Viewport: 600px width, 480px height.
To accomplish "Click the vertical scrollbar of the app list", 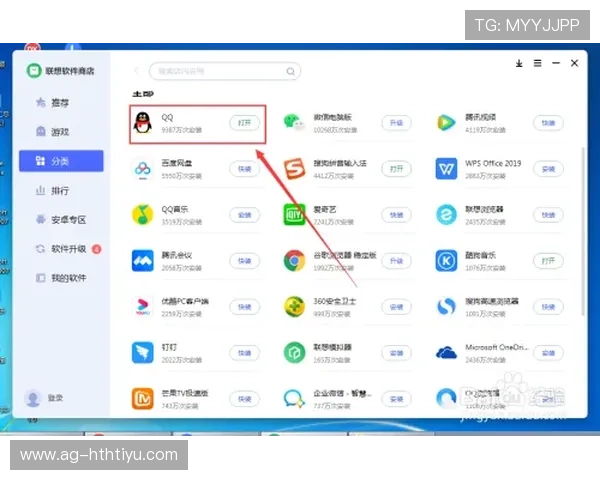I will click(583, 231).
